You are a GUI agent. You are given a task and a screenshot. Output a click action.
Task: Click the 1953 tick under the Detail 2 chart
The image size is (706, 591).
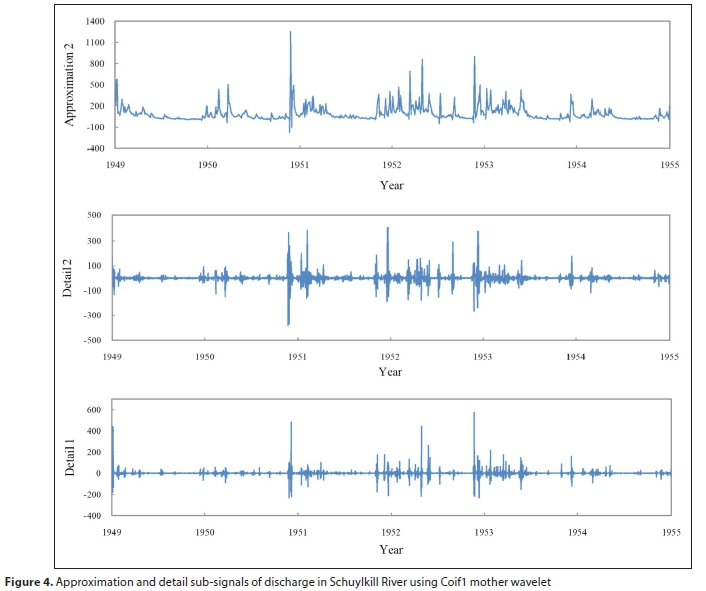[483, 355]
